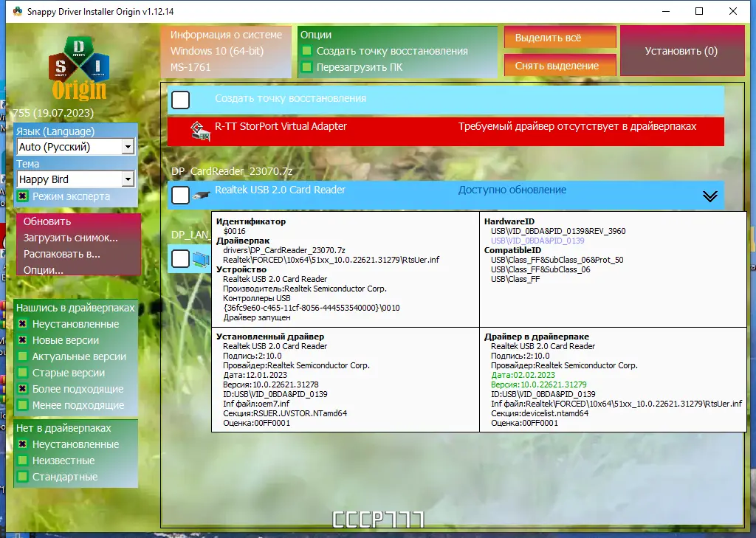This screenshot has height=538, width=756.
Task: Click the R-TT StorPort Virtual Adapter device icon
Action: [200, 131]
